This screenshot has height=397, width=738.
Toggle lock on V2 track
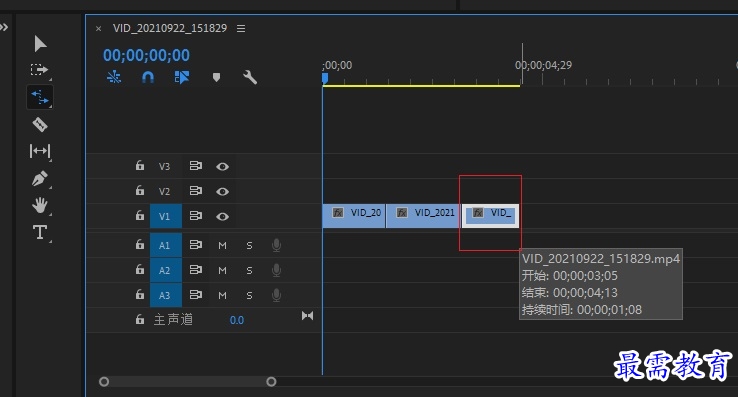tap(140, 190)
